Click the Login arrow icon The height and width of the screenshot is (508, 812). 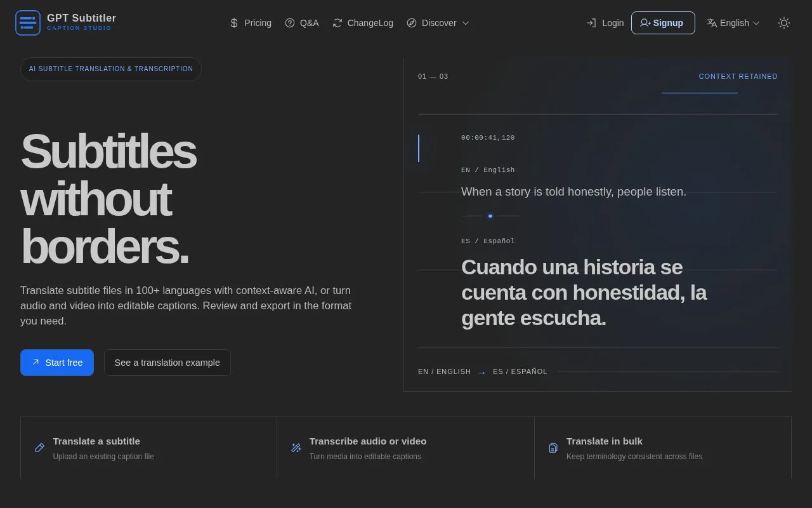coord(591,23)
